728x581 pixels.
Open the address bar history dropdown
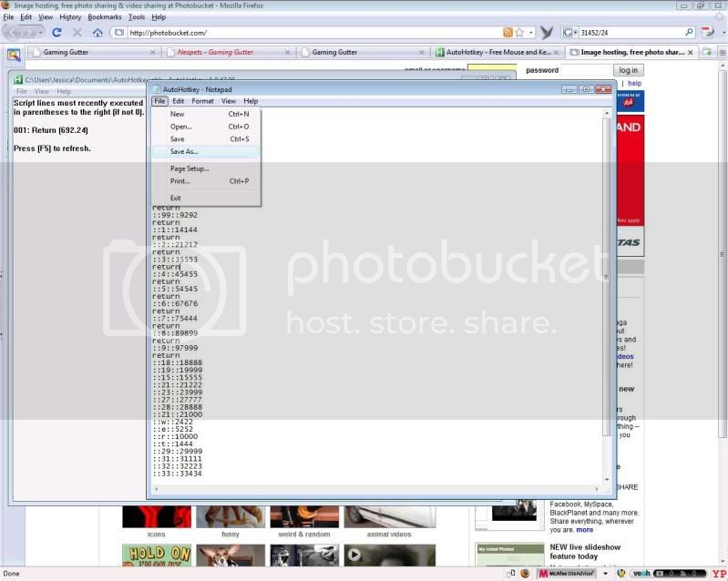click(529, 32)
